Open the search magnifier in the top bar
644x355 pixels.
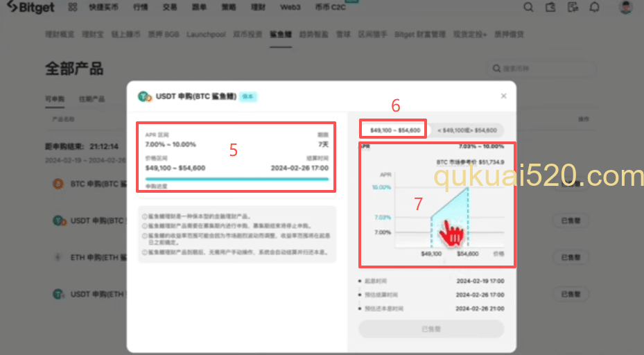[x=529, y=7]
